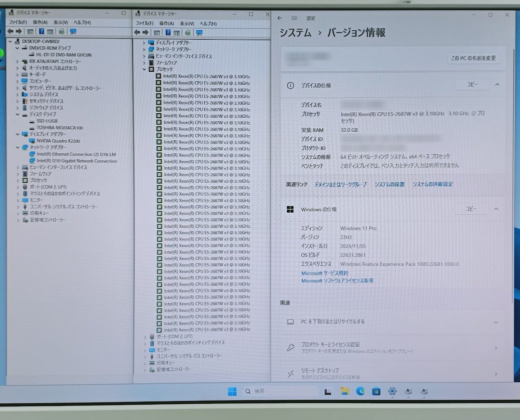Expand PC を下取りまたはリサイクルする chevron
The height and width of the screenshot is (420, 520).
coord(496,322)
